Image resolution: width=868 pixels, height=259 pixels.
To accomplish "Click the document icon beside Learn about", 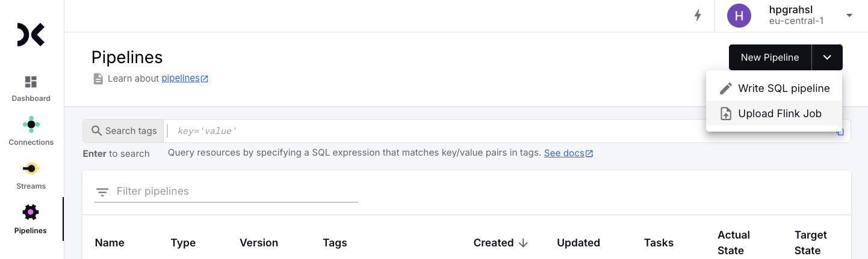I will pos(98,79).
